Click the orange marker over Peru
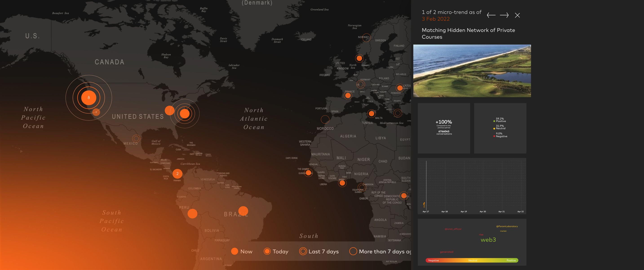 [192, 214]
